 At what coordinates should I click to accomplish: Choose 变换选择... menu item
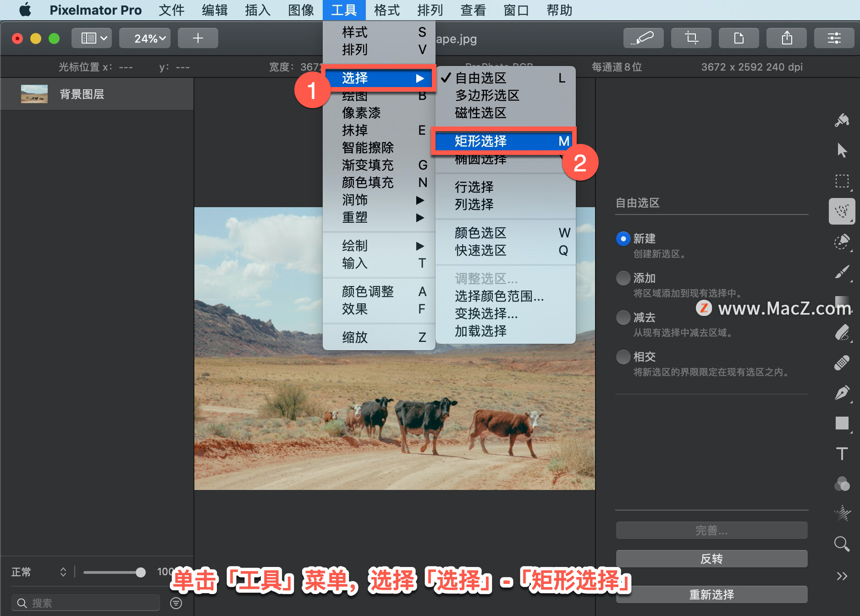505,313
